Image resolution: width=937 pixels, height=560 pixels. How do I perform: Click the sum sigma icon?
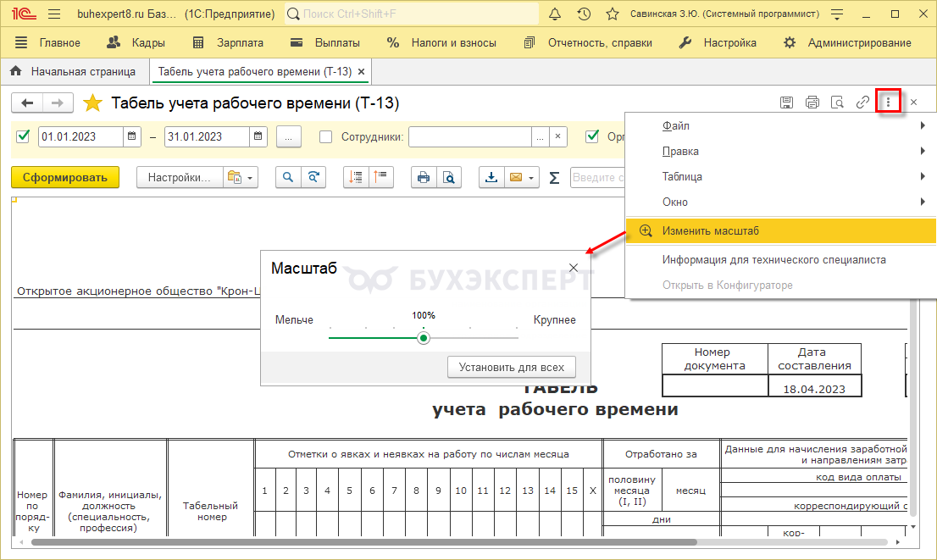[x=555, y=178]
